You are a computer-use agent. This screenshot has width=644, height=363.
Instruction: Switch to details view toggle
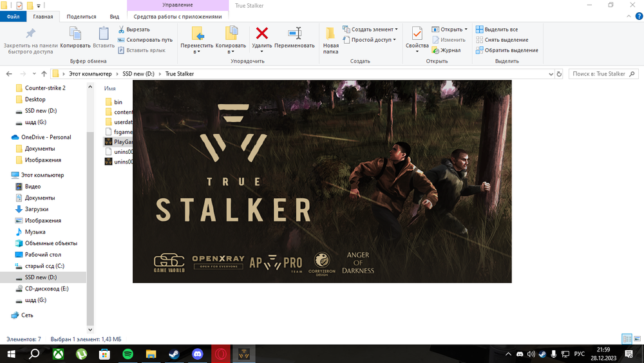point(626,339)
